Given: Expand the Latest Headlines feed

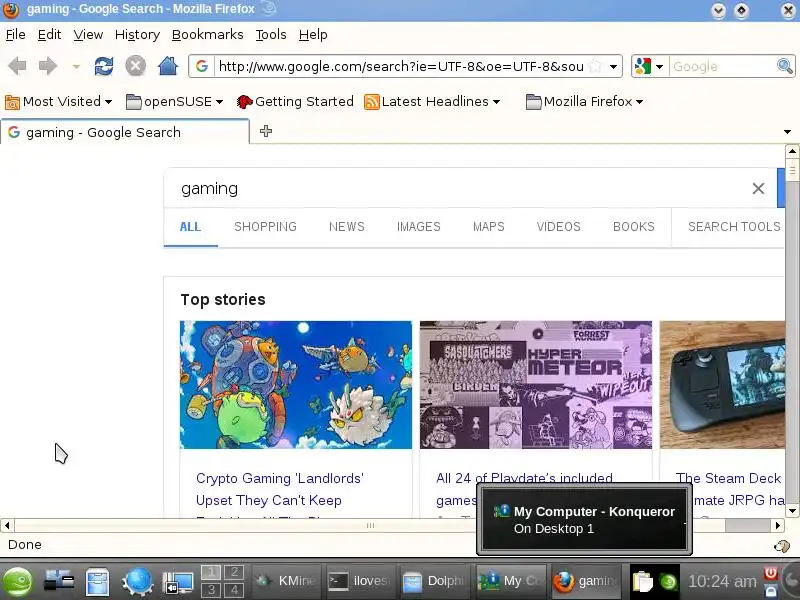Looking at the screenshot, I should (432, 102).
